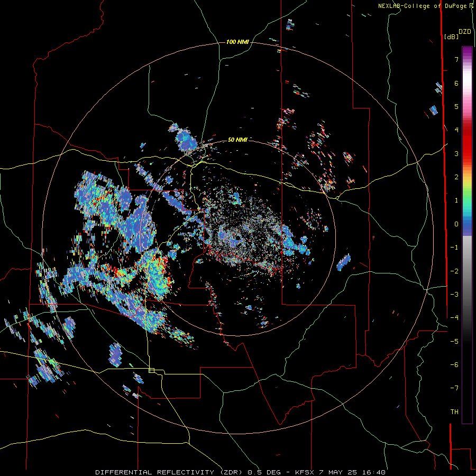The height and width of the screenshot is (476, 476).
Task: Click the "DIFFERENTIAL REFLECTIVITY (ZDR)" caption text
Action: [170, 472]
